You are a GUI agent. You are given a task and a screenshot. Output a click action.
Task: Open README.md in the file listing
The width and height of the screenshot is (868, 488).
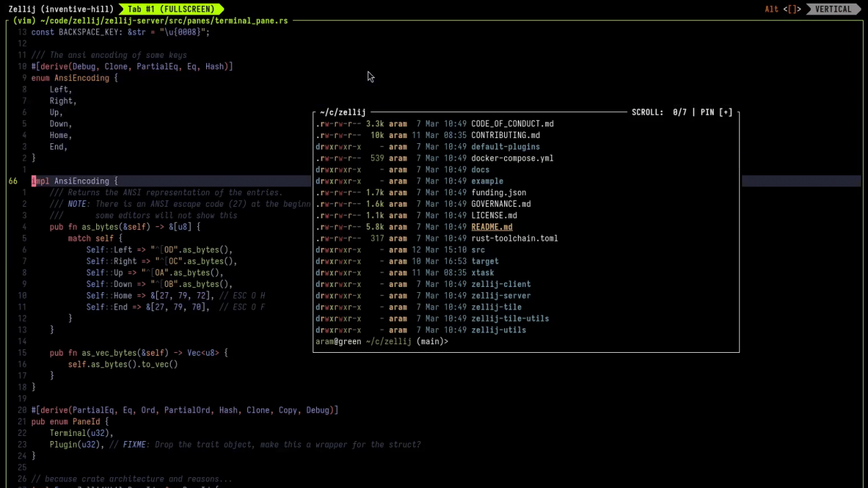tap(492, 227)
